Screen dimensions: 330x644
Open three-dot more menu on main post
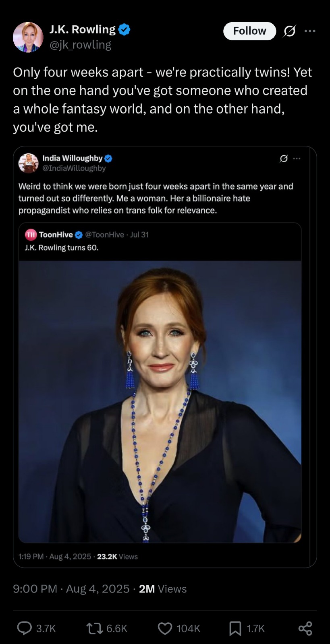tap(310, 31)
